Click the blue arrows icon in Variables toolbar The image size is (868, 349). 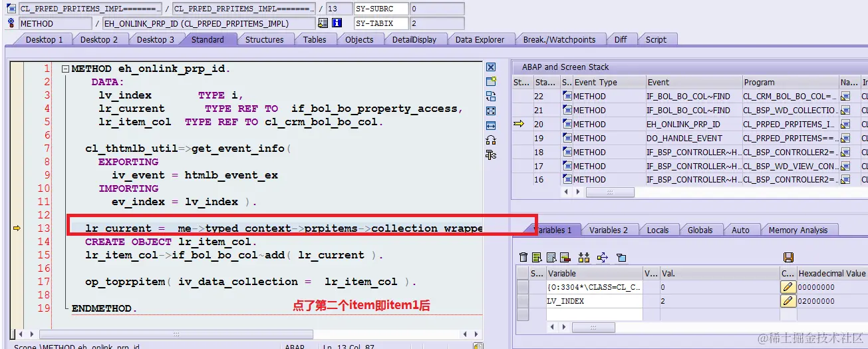(603, 257)
